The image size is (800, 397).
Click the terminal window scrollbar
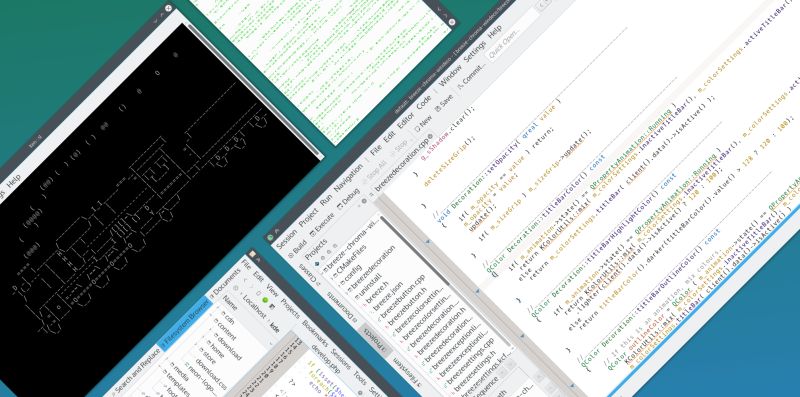coord(254,89)
